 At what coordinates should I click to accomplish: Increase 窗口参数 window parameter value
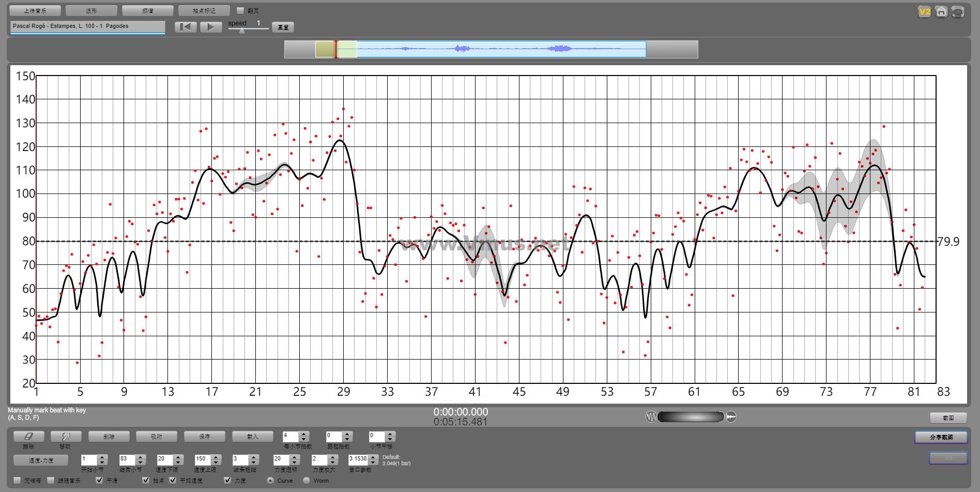pos(373,457)
